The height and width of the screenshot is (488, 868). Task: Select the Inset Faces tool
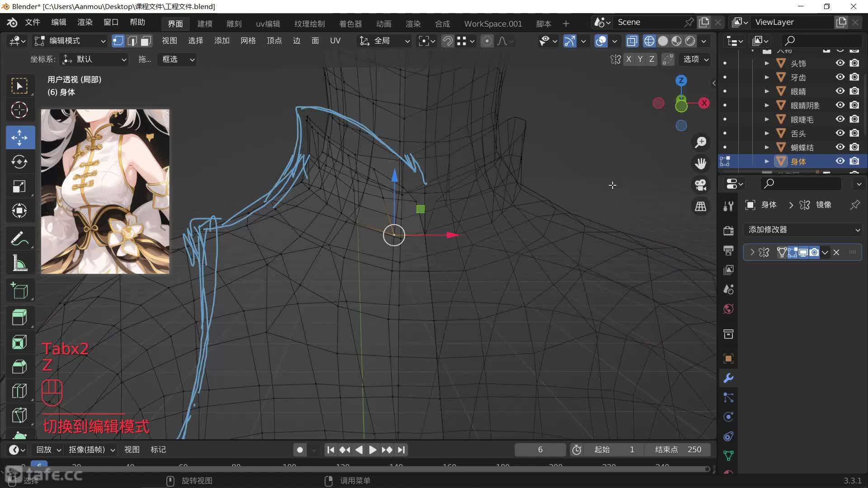point(19,342)
